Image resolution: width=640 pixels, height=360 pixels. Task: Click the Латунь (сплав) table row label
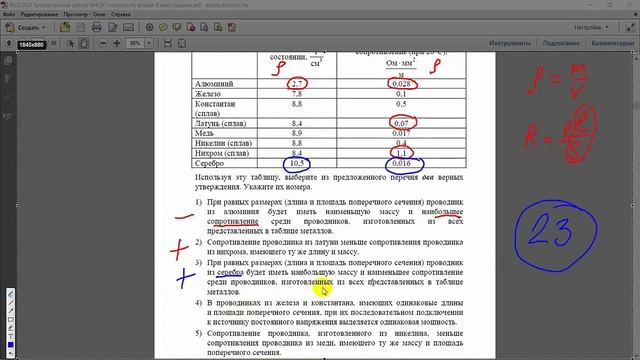click(x=220, y=123)
